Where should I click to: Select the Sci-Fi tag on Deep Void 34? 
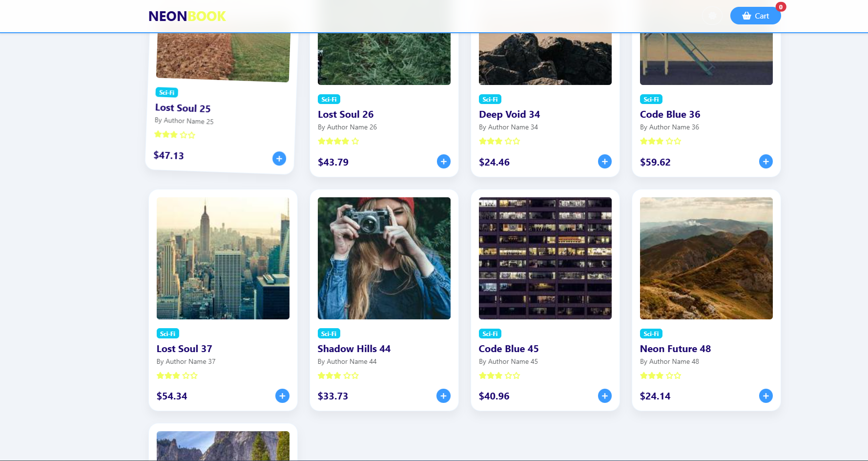490,99
